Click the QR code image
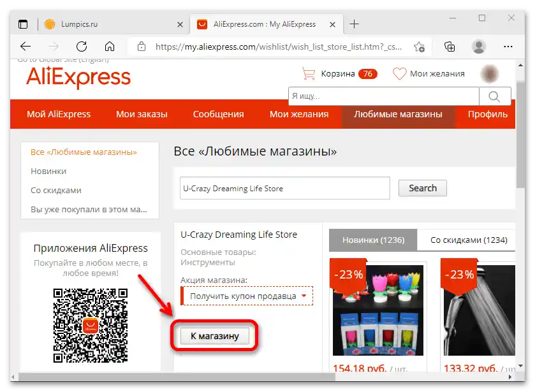The width and height of the screenshot is (535, 392). [91, 325]
